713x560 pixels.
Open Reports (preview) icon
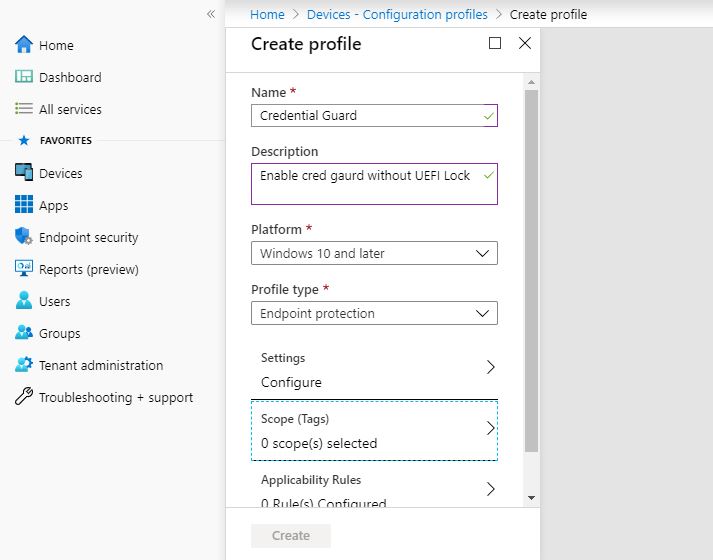(x=24, y=269)
